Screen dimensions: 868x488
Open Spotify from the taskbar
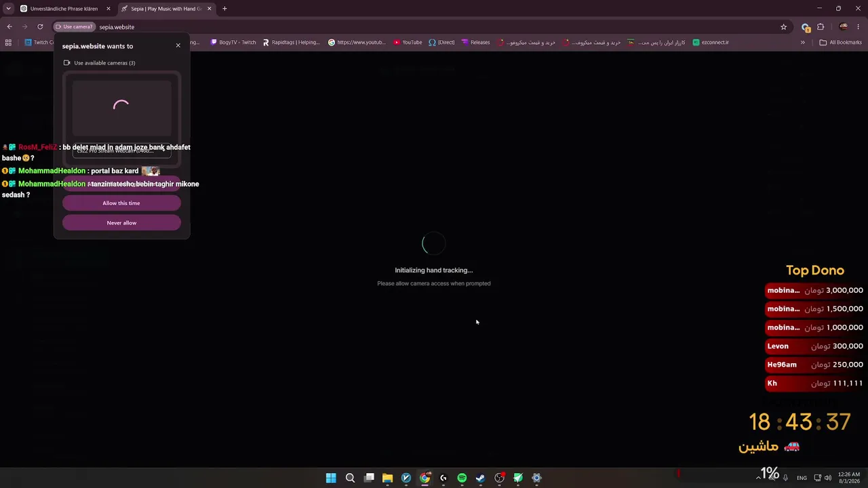(462, 478)
